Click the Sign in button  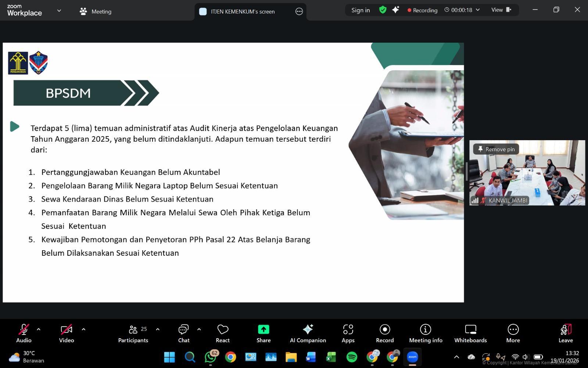coord(360,10)
